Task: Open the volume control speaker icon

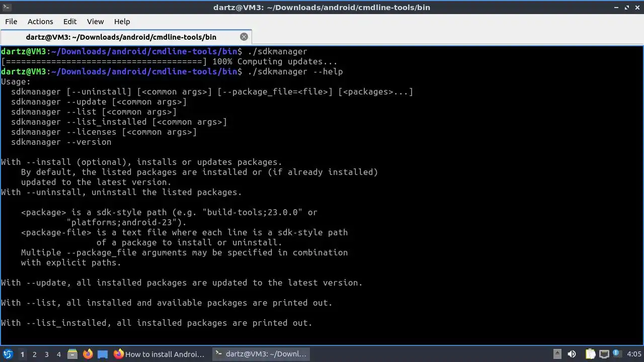Action: 572,354
